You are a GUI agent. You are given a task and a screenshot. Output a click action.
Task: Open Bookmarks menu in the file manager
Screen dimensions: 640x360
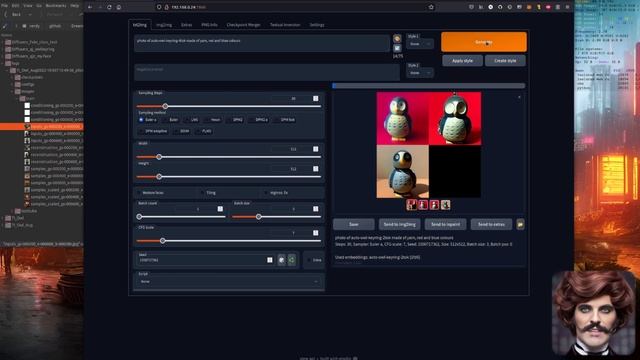pyautogui.click(x=56, y=6)
